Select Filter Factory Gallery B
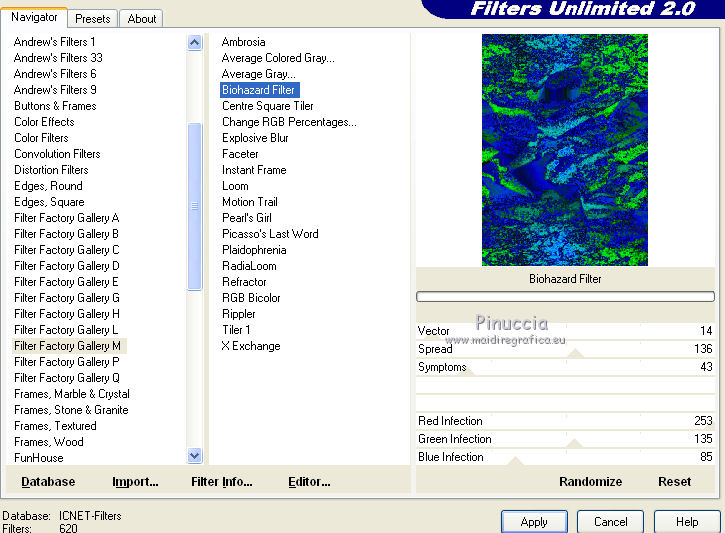The height and width of the screenshot is (533, 725). click(67, 234)
